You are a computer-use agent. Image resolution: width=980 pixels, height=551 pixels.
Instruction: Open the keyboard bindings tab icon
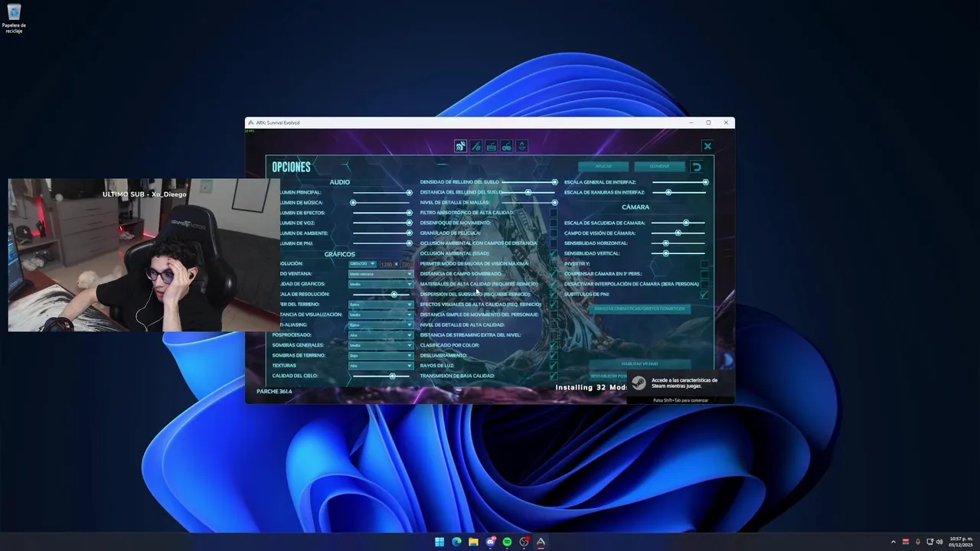[x=491, y=145]
